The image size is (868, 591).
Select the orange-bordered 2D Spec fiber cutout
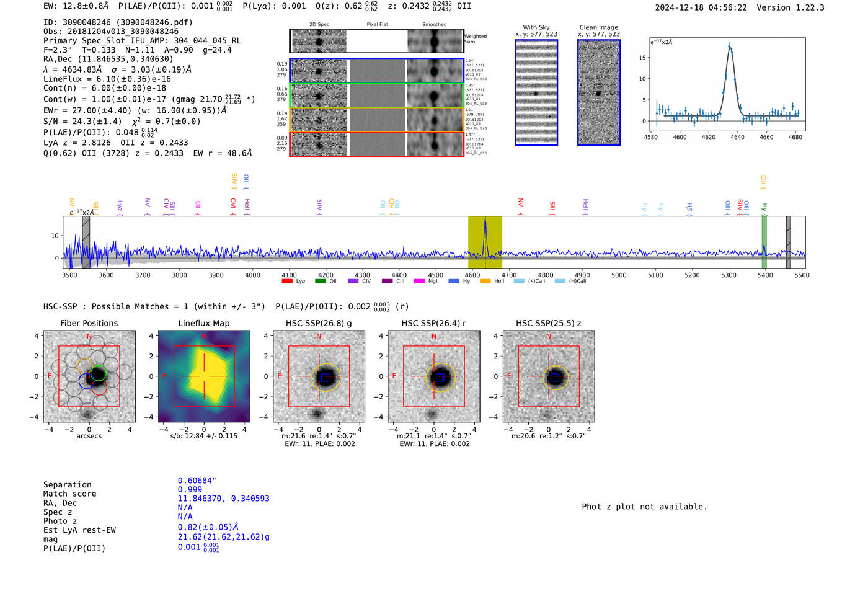(319, 120)
